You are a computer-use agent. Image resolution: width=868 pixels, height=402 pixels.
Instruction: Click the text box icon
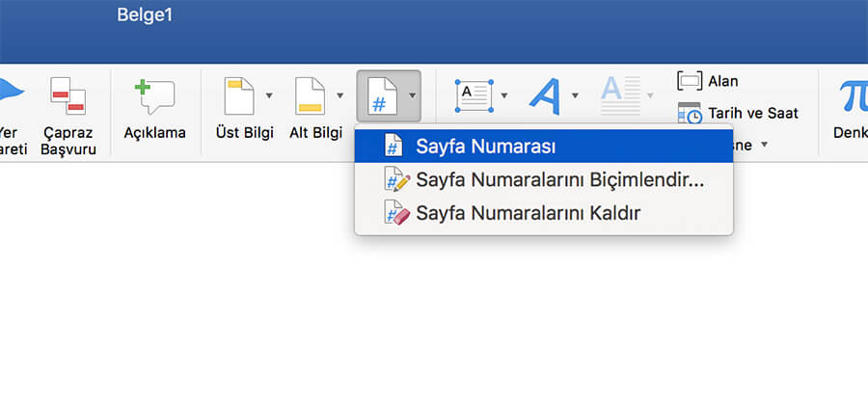tap(474, 96)
